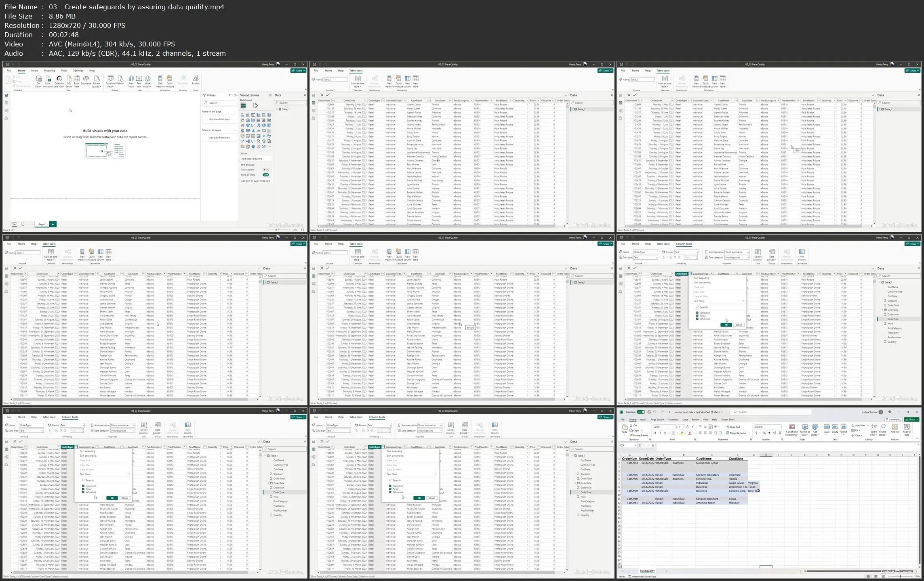Toggle the Cross-report drill through switch
This screenshot has height=581, width=924.
coord(265,170)
